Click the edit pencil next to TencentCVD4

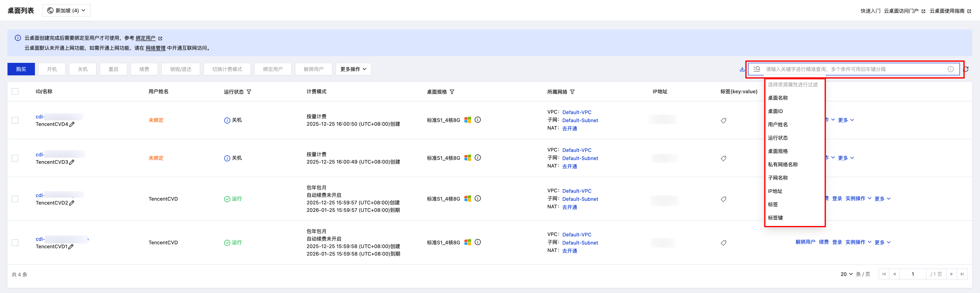(x=72, y=124)
